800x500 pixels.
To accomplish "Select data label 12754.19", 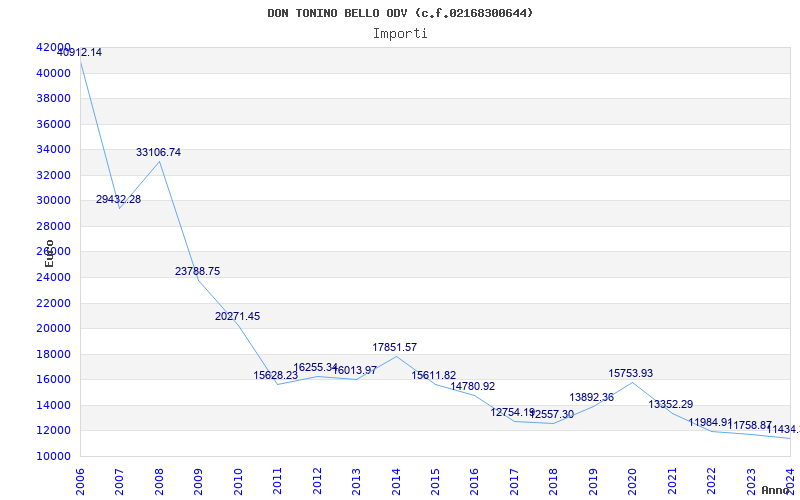I will (513, 412).
